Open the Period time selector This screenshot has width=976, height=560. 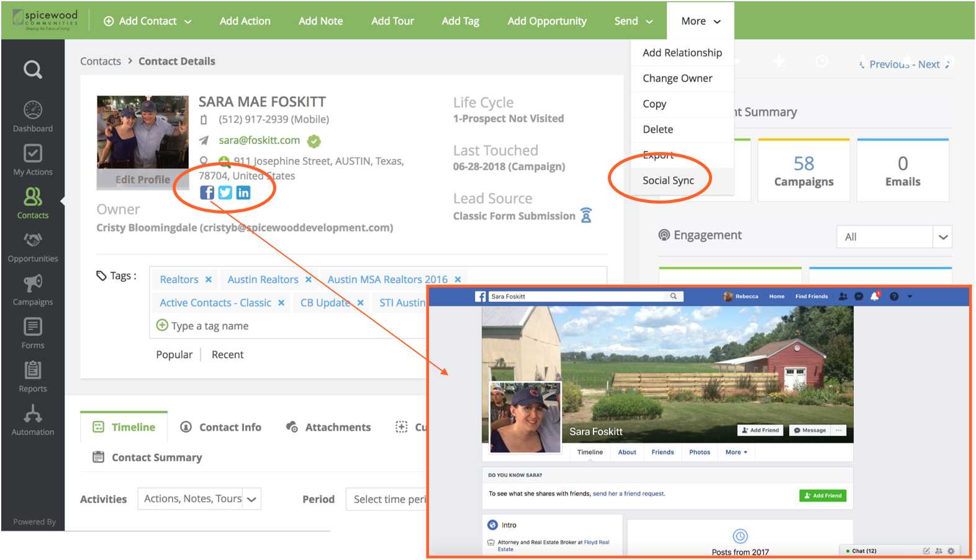click(387, 499)
